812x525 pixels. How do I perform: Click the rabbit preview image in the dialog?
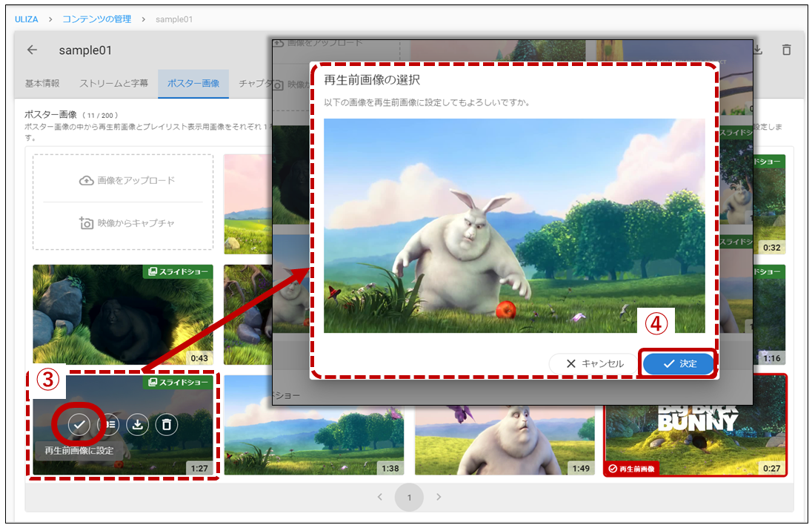(514, 226)
